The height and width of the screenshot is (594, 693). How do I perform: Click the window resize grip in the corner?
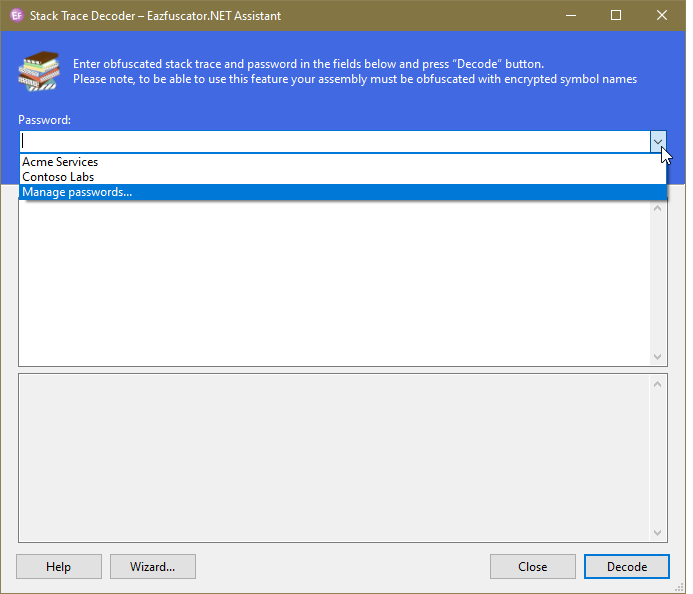click(679, 587)
